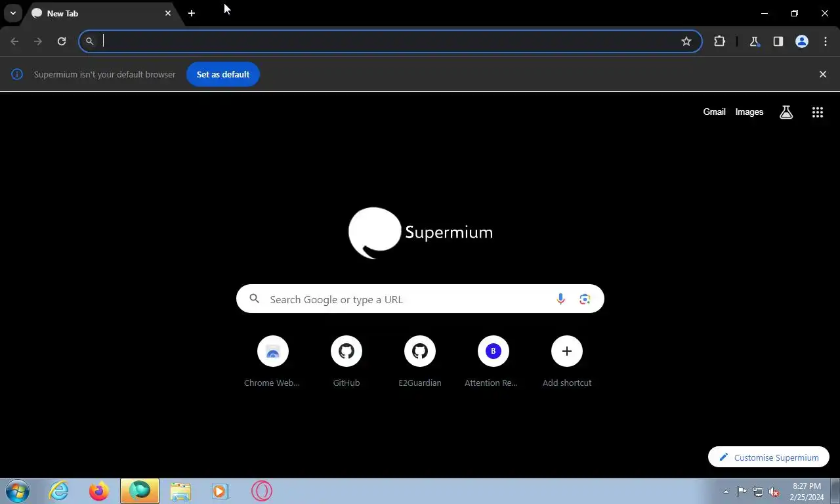
Task: Open the Search Labs flask icon on page
Action: pos(786,112)
